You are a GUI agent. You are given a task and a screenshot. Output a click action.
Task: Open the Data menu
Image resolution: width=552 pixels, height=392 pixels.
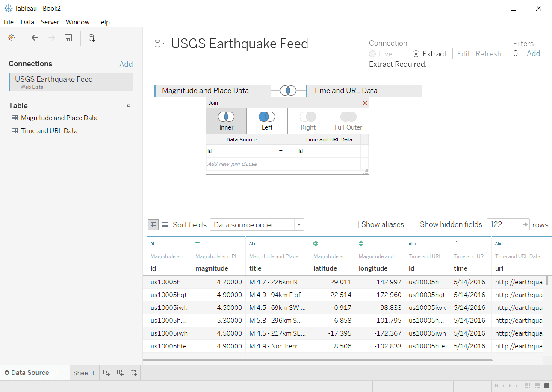(x=27, y=22)
